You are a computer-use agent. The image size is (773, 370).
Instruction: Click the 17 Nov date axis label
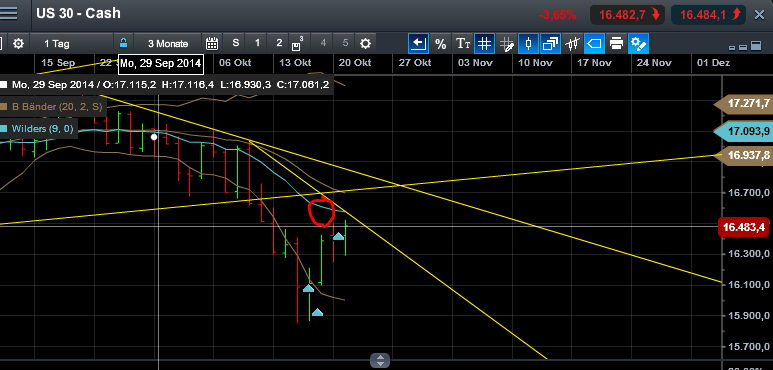tap(594, 63)
